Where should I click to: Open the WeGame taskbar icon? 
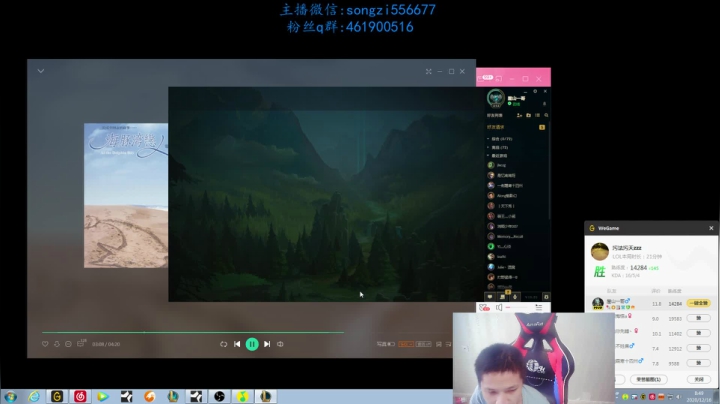pyautogui.click(x=57, y=396)
